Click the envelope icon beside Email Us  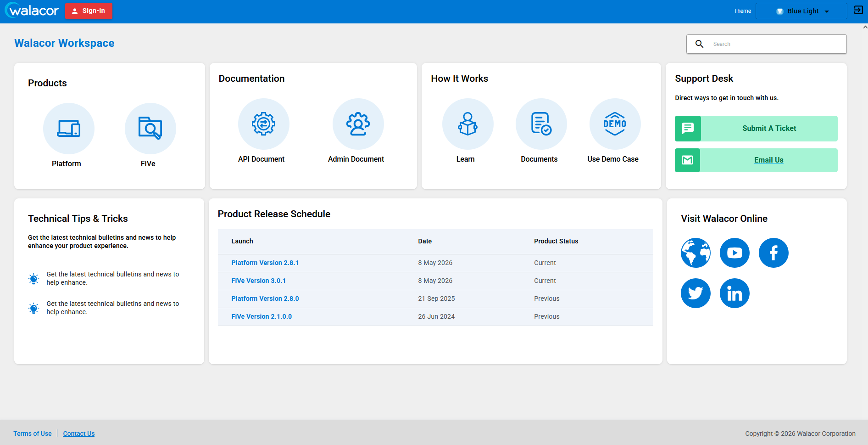pos(688,160)
